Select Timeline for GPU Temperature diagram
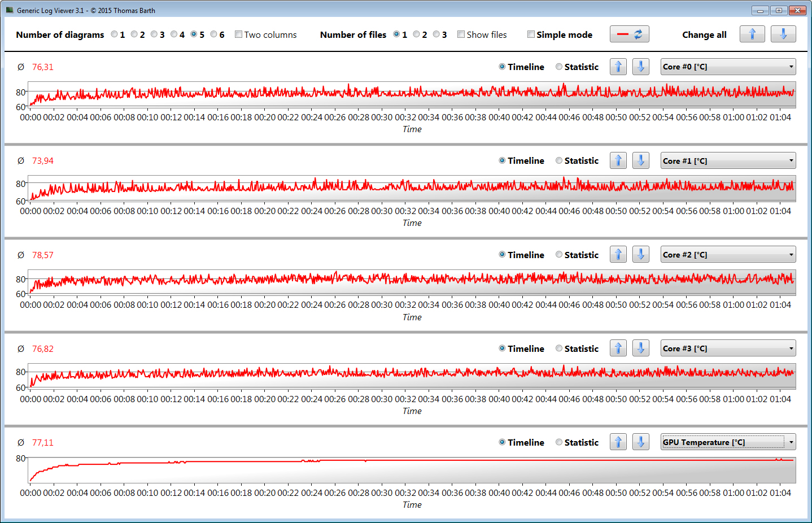This screenshot has height=523, width=812. point(502,442)
